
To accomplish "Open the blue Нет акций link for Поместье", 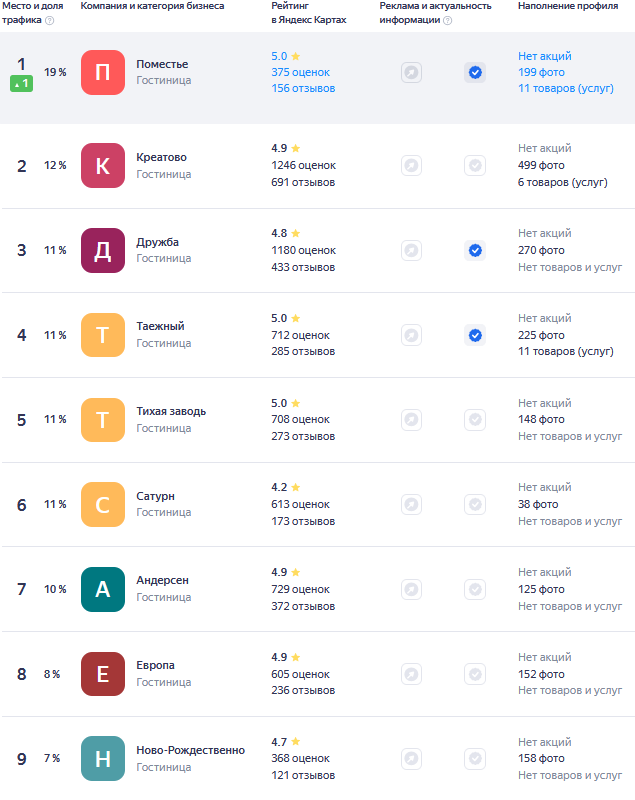I will (x=545, y=56).
